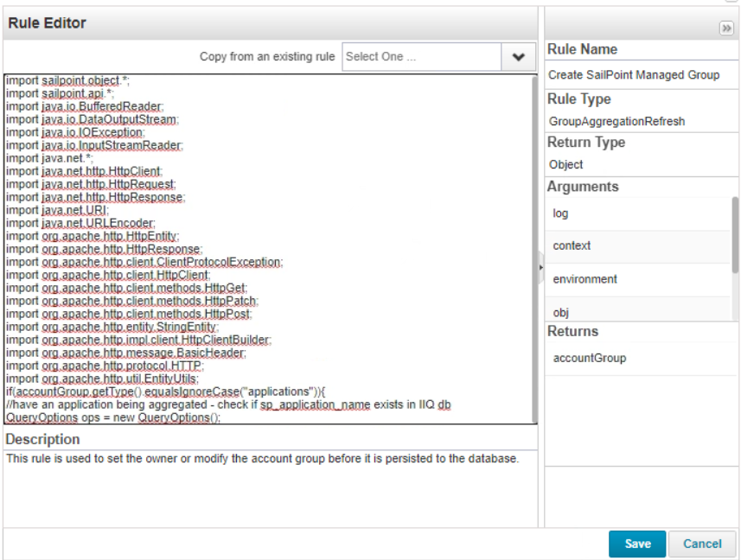Click the 'org.apache.http.client.HttpClient' import line
The image size is (741, 560).
pyautogui.click(x=108, y=276)
